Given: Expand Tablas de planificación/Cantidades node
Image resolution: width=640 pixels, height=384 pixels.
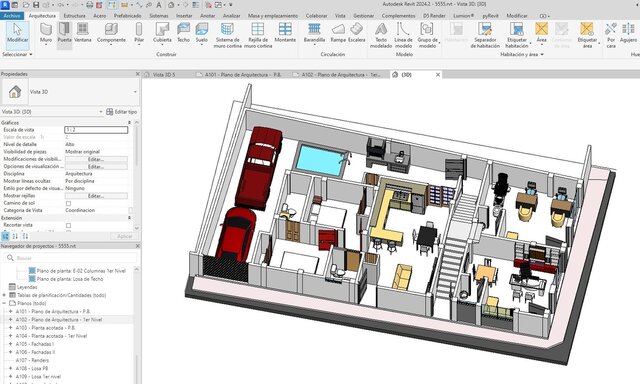Looking at the screenshot, I should 4,295.
